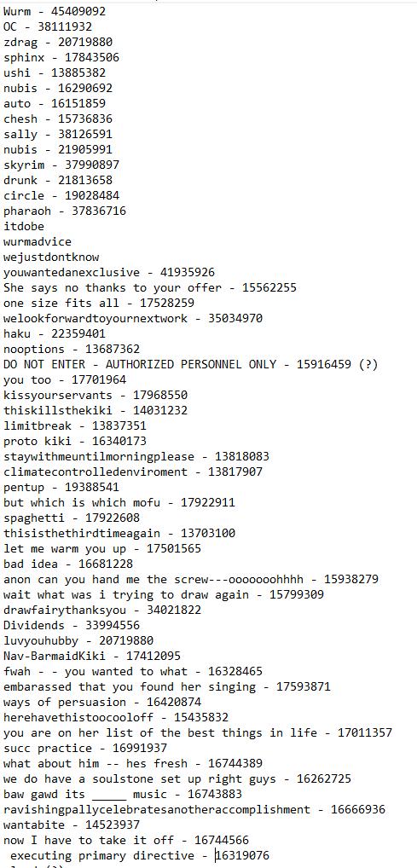417x868 pixels.
Task: Click the line 'Wurm - 45409092'
Action: [x=55, y=11]
